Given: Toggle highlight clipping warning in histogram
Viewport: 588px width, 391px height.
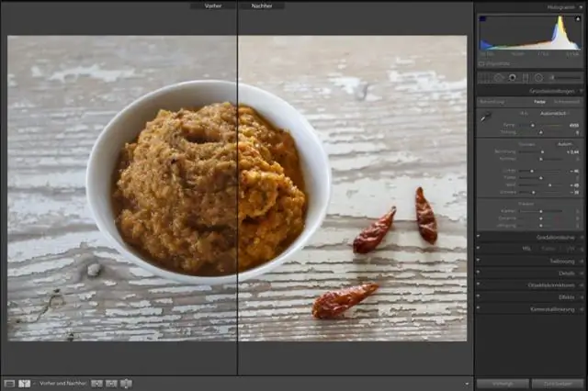Looking at the screenshot, I should (x=578, y=18).
